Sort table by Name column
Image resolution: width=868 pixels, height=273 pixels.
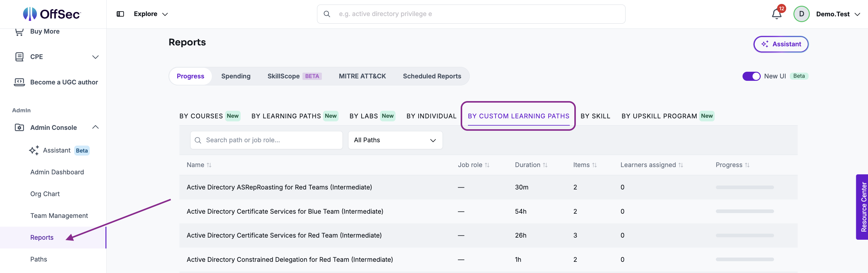tap(209, 165)
